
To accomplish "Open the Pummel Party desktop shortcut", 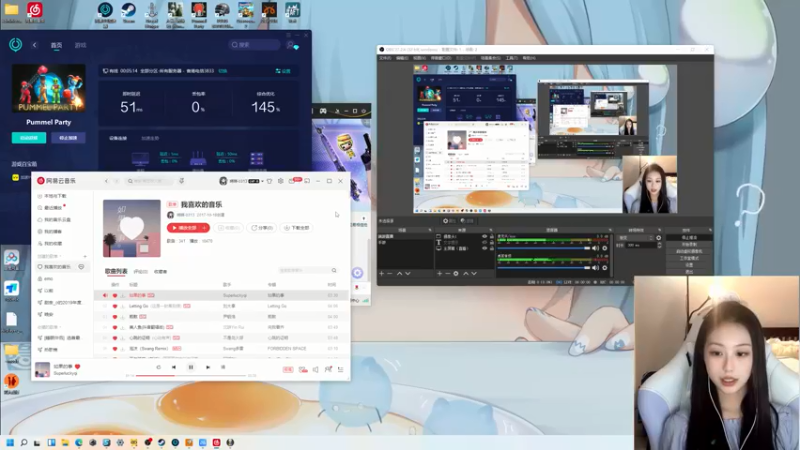I will [198, 12].
